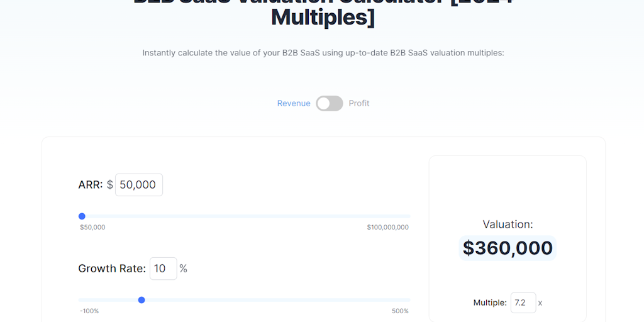Click the "Growth Rate:" field label
This screenshot has height=322, width=644.
click(112, 269)
